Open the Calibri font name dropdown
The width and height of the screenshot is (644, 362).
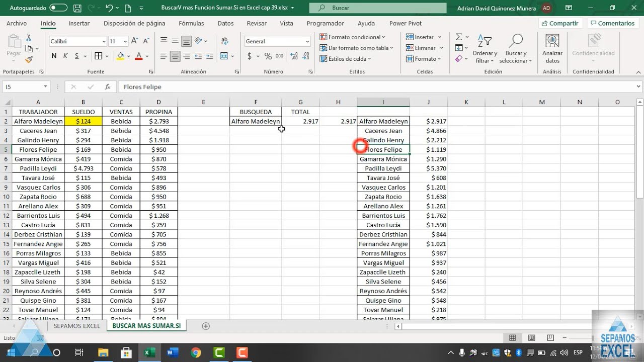104,42
